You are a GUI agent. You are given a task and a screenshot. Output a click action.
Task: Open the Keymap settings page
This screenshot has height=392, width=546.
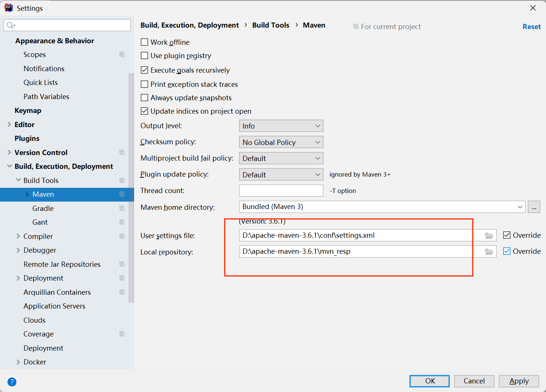[x=28, y=111]
